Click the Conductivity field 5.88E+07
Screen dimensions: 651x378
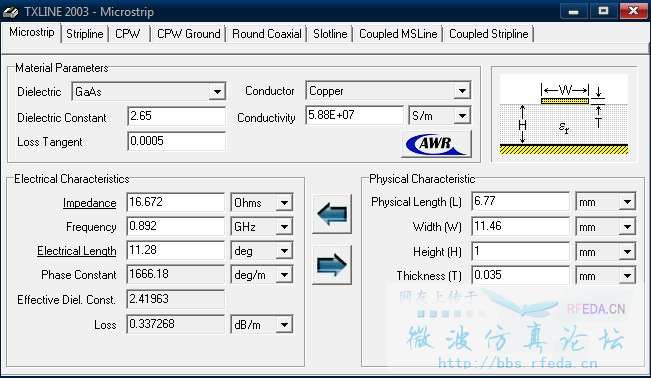(355, 115)
